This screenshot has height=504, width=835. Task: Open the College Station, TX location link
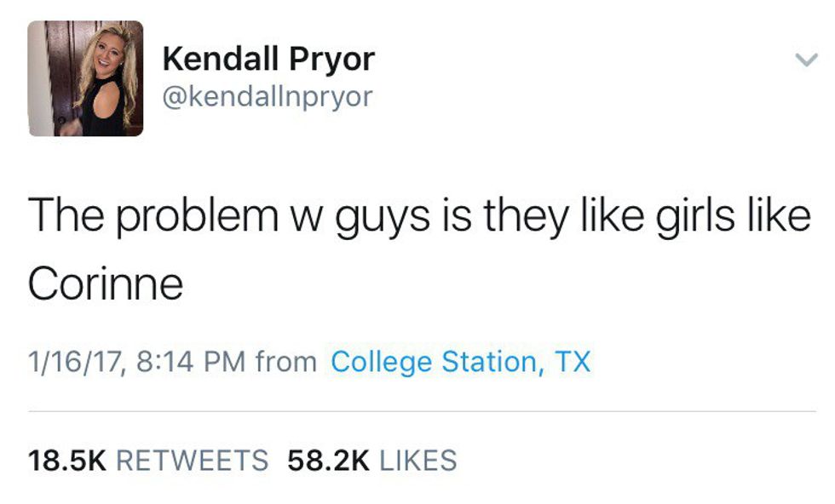click(x=460, y=362)
